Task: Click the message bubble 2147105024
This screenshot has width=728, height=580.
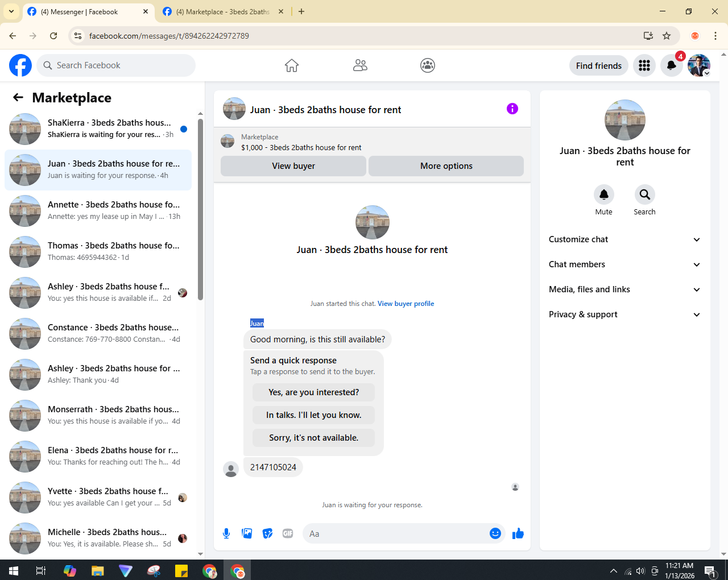Action: 273,467
